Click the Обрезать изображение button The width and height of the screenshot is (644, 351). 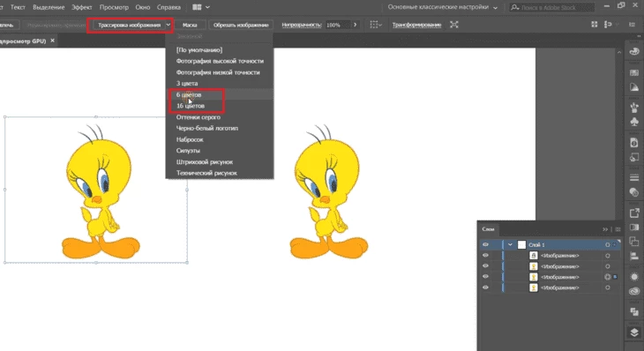pos(241,25)
